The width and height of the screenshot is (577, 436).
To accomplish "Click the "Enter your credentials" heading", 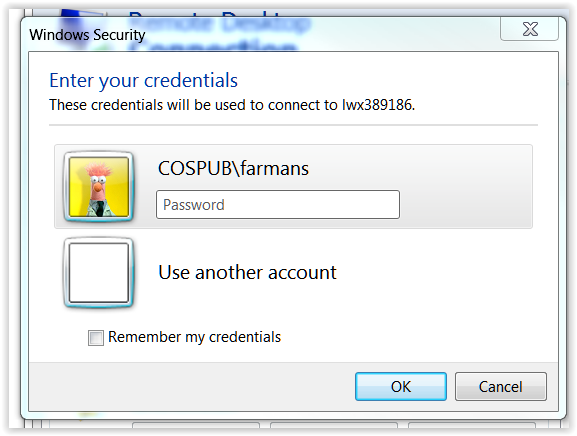I will tap(144, 80).
